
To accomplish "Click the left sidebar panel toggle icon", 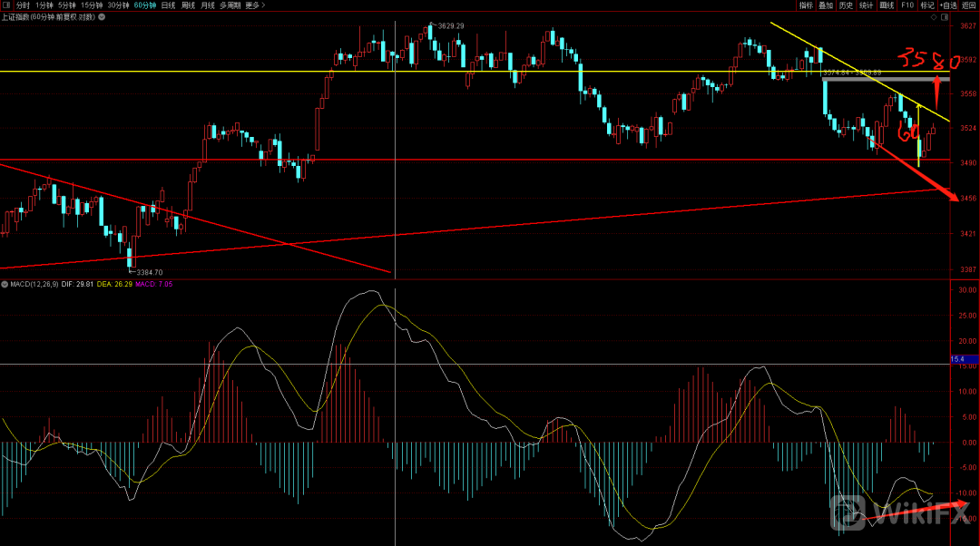I will tap(6, 5).
